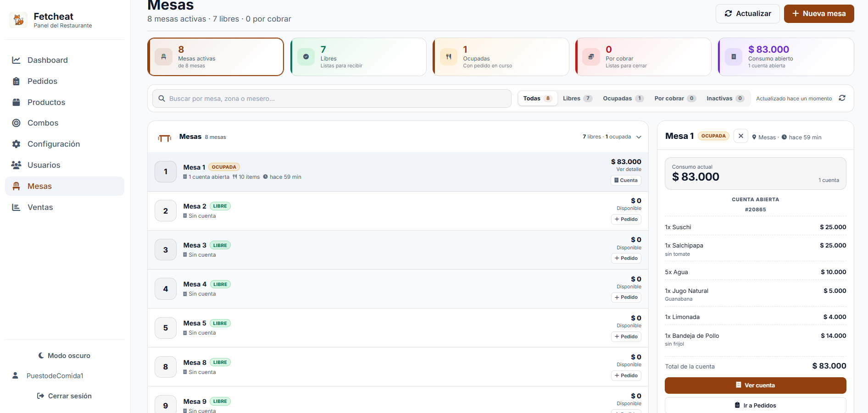Screen dimensions: 868x413
Task: Click the Usuarios people icon
Action: [x=17, y=165]
